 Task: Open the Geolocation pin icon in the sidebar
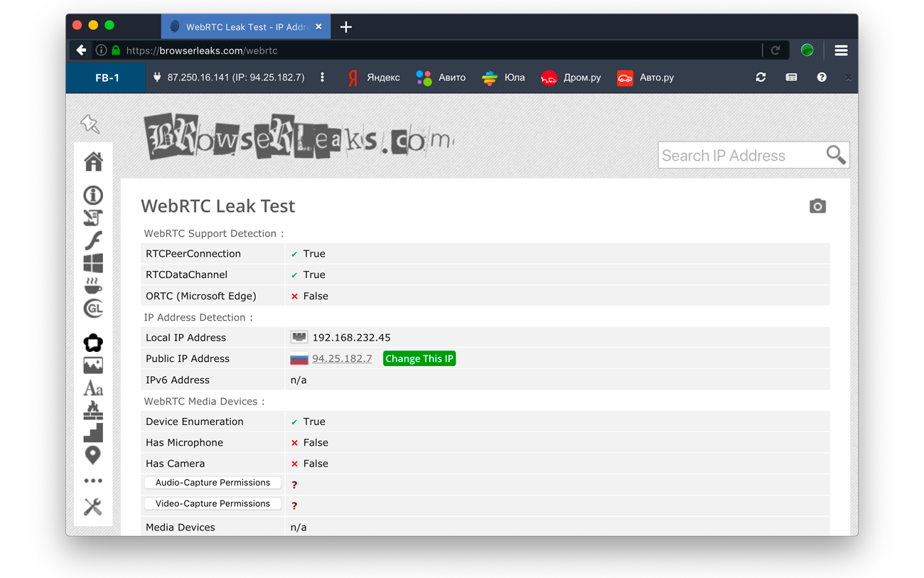pos(93,455)
